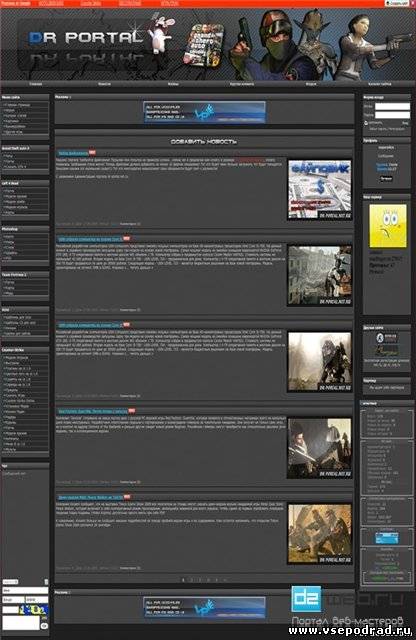This screenshot has width=416, height=640.
Task: Click the blue advertising banner above the news
Action: [x=205, y=112]
